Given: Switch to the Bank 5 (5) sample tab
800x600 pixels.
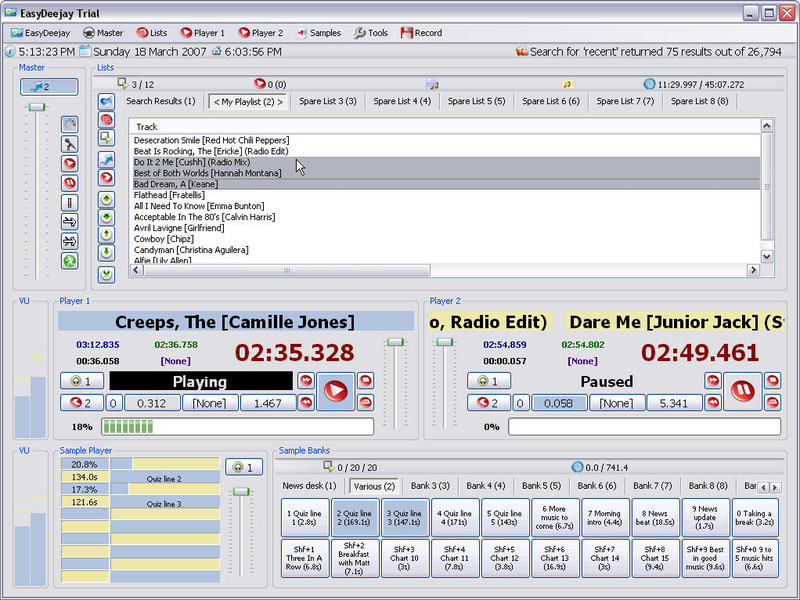Looking at the screenshot, I should point(541,486).
